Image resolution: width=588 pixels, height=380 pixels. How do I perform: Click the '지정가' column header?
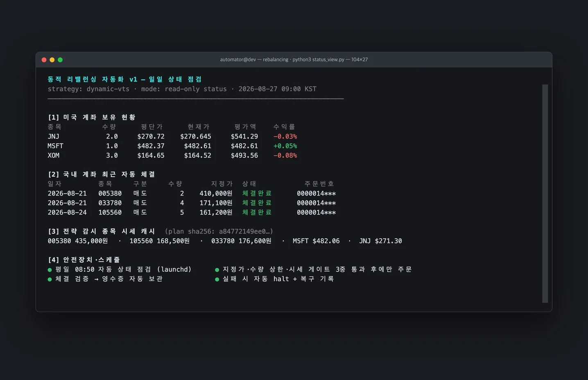[222, 184]
